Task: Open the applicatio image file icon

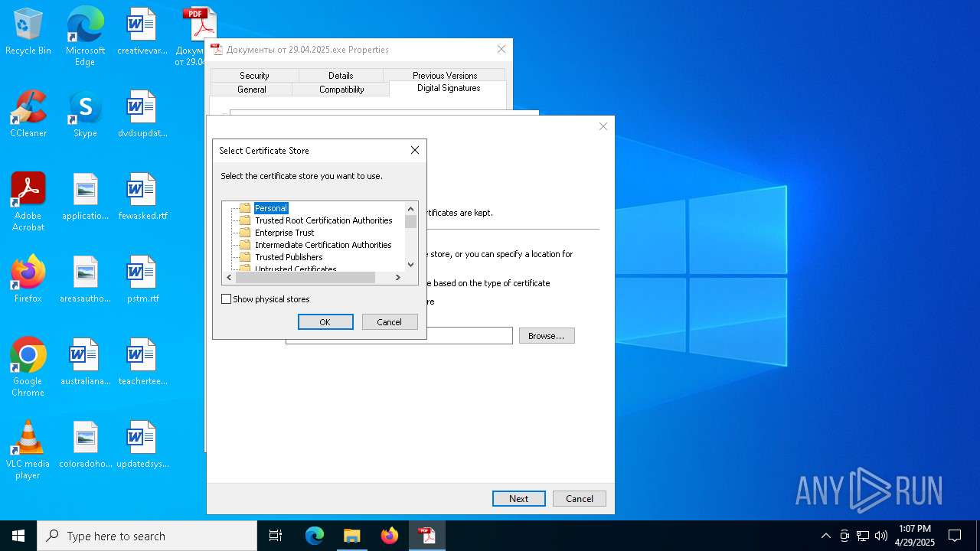Action: point(85,197)
